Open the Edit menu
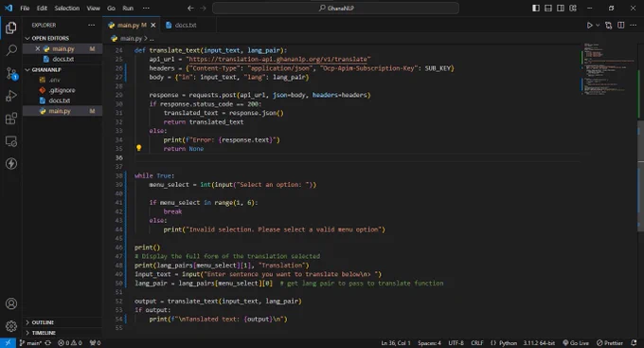The width and height of the screenshot is (644, 348). click(x=42, y=8)
